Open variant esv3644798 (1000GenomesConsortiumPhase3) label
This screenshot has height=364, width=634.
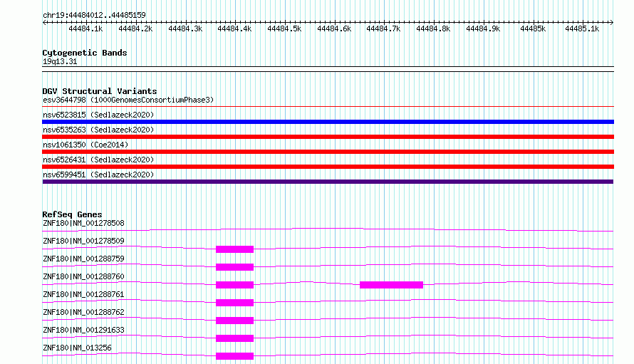tap(128, 100)
